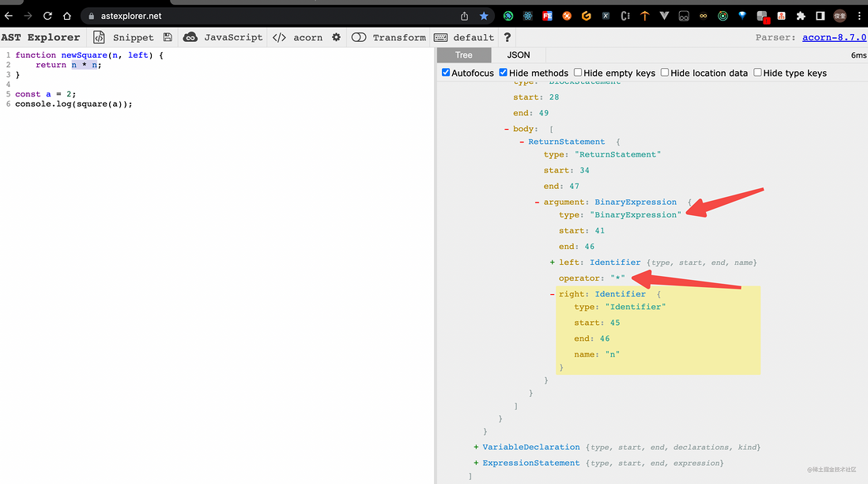The image size is (868, 484).
Task: Open the default keymap menu
Action: point(474,37)
